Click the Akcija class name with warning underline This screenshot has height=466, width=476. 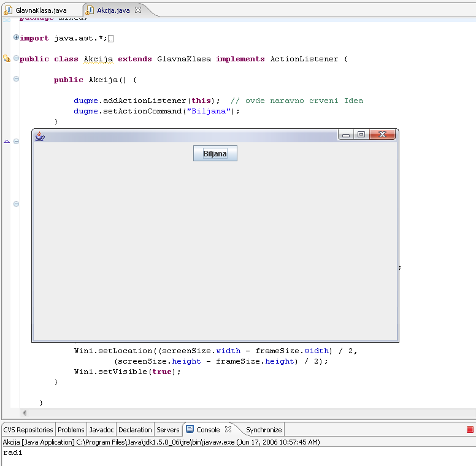coord(98,59)
